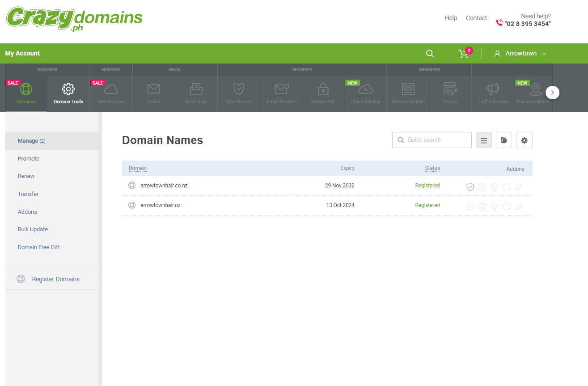The height and width of the screenshot is (386, 588).
Task: Click phone number 02 8 395 3454
Action: 528,24
